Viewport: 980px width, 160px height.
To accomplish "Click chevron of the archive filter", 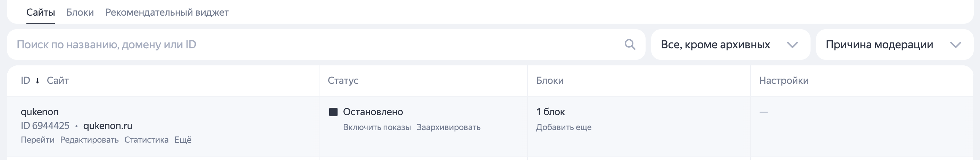I will [x=792, y=45].
